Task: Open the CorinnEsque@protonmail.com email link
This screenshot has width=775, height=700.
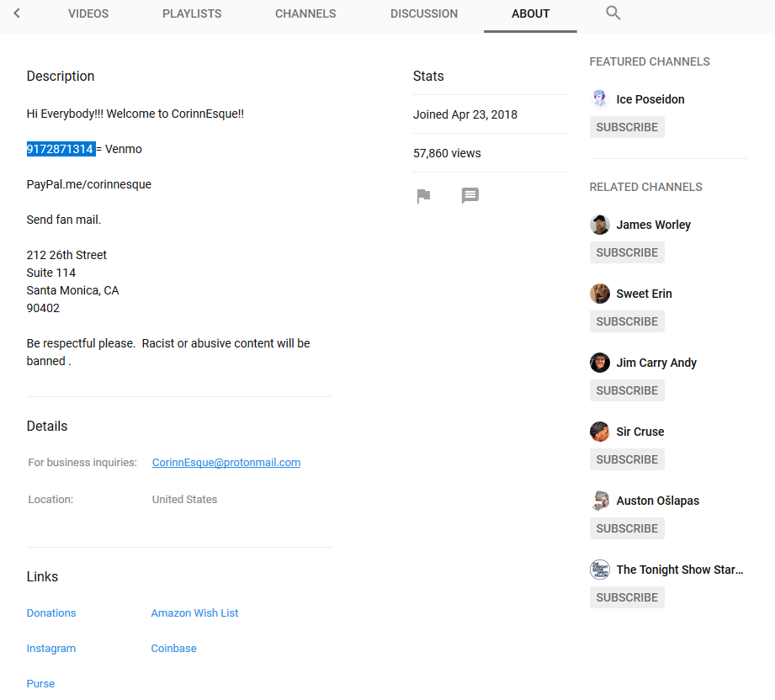Action: point(226,462)
